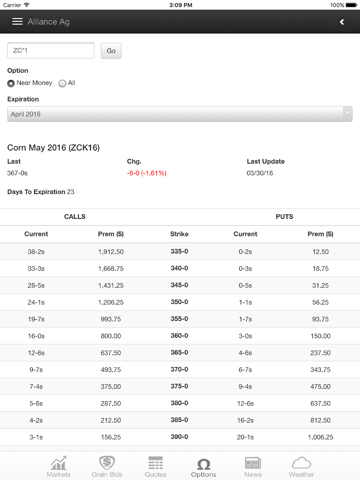Screen dimensions: 360x480
Task: Click the expiration dropdown arrow
Action: [347, 114]
